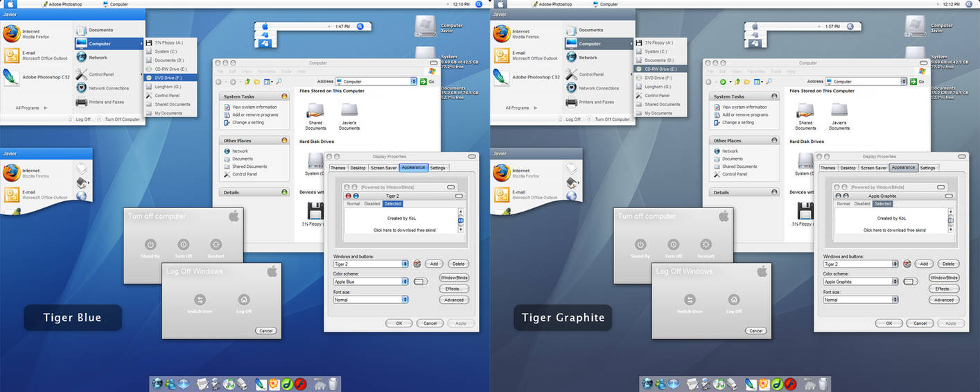Click preview scrollbar in Tiger Blue Display Properties
Viewport: 980px width, 392px height.
coord(460,221)
